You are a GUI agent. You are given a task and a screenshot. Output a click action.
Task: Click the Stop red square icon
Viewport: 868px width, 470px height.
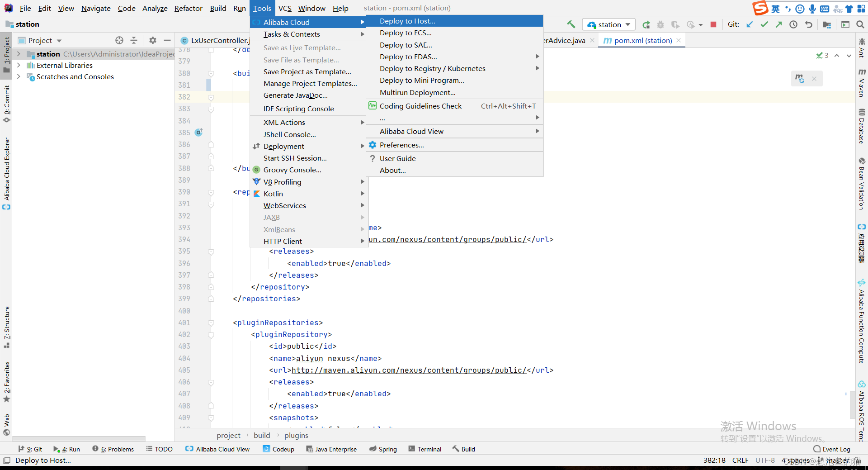713,24
